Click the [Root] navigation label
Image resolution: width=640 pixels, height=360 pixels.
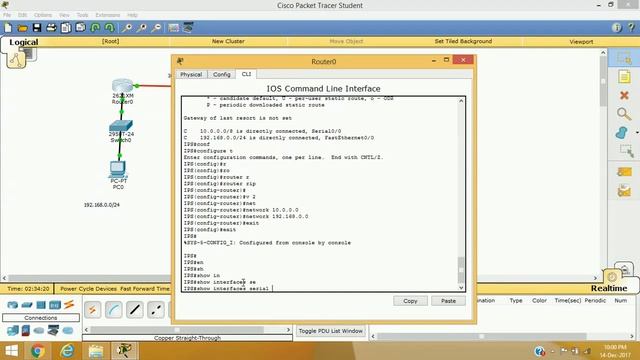111,41
